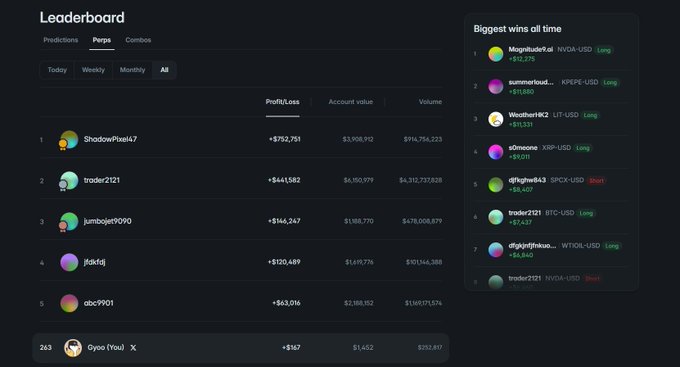Click Long tag on NVDA-USD win

604,50
